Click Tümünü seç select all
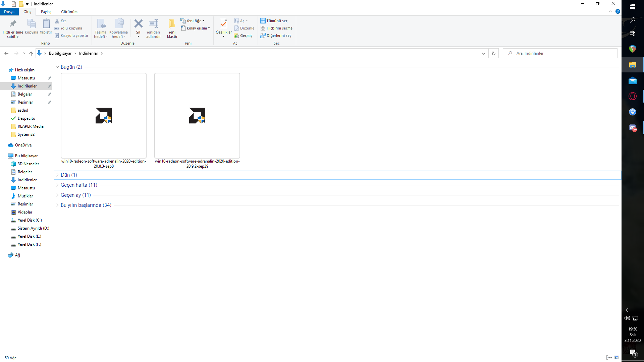The width and height of the screenshot is (644, 362). point(274,21)
